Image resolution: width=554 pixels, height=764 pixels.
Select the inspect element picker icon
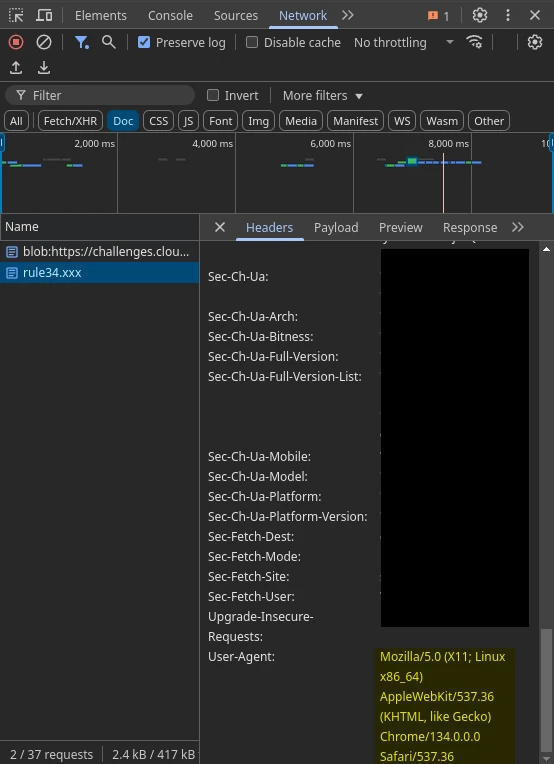pos(16,16)
